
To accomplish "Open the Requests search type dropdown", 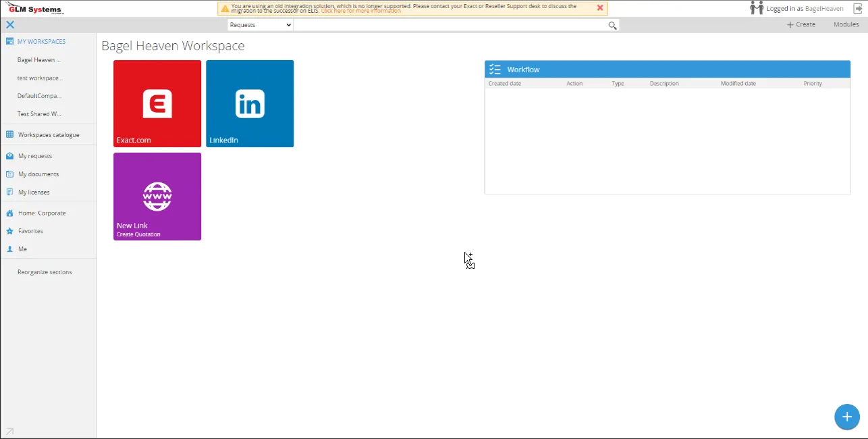I will 259,24.
